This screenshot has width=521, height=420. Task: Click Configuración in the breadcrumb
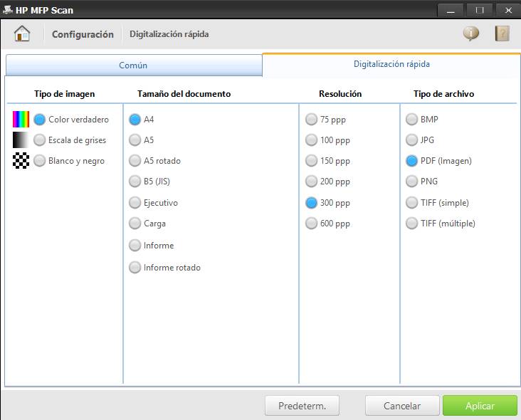[83, 34]
